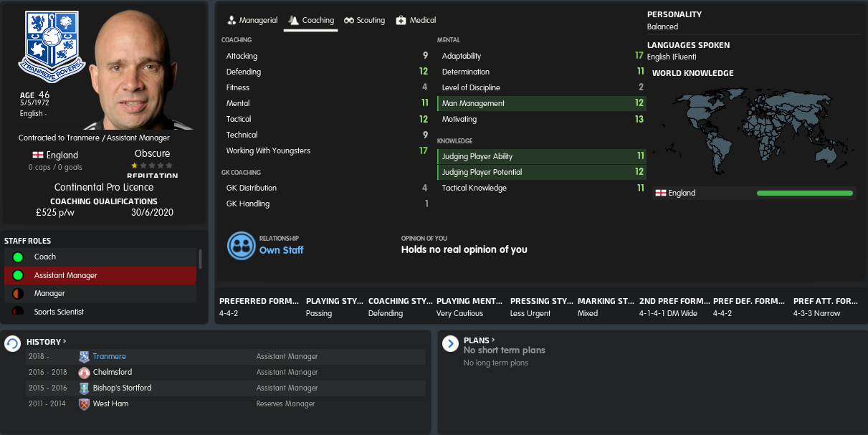Switch to the Scouting tab
868x435 pixels.
(x=364, y=20)
